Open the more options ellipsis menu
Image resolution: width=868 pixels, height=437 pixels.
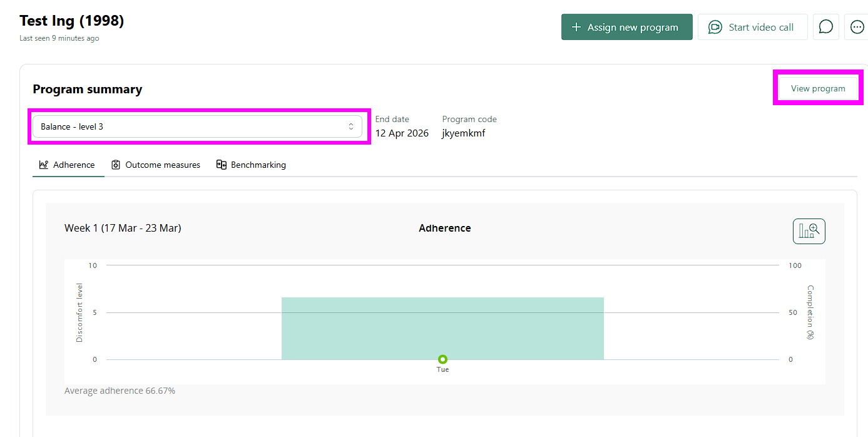point(857,27)
